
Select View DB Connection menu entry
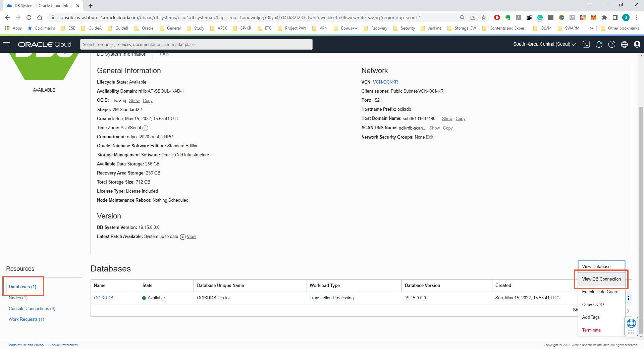pyautogui.click(x=601, y=279)
